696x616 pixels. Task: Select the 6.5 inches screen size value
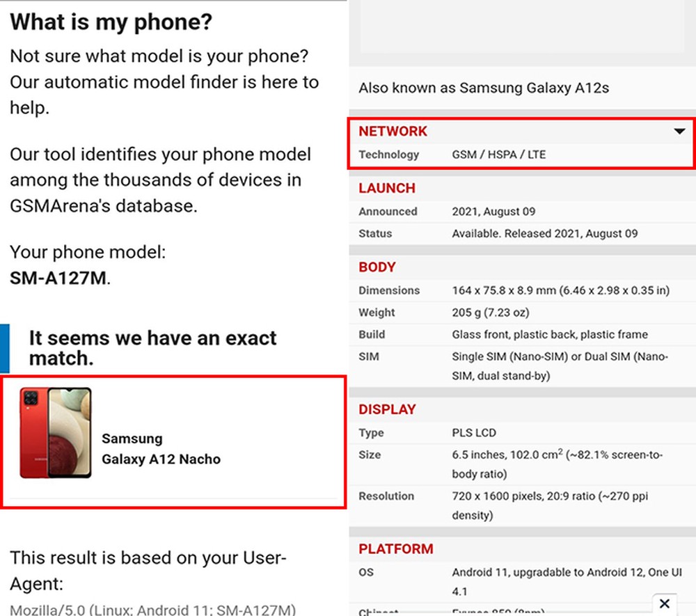point(557,464)
